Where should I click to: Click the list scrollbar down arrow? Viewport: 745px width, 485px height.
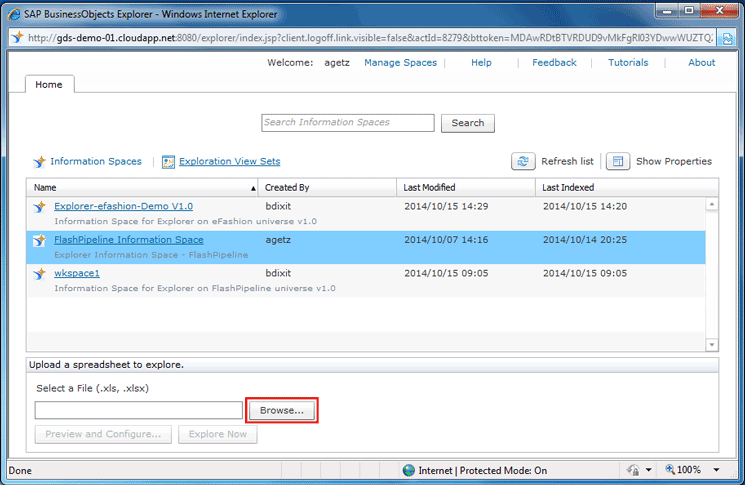click(712, 345)
